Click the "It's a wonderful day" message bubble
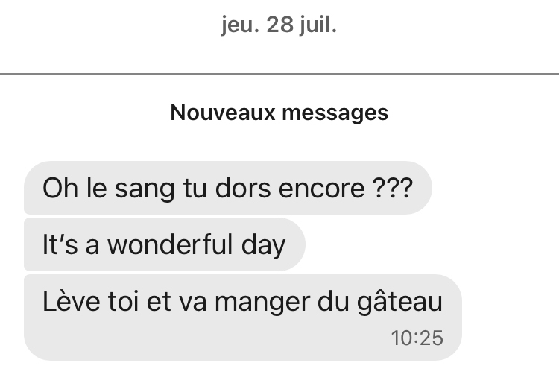 click(x=163, y=245)
